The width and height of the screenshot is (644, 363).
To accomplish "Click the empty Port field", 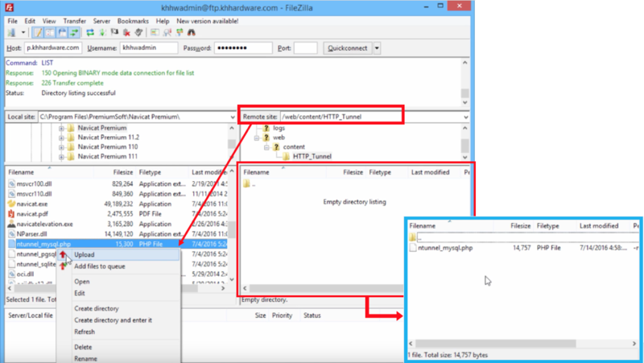I will pyautogui.click(x=306, y=48).
